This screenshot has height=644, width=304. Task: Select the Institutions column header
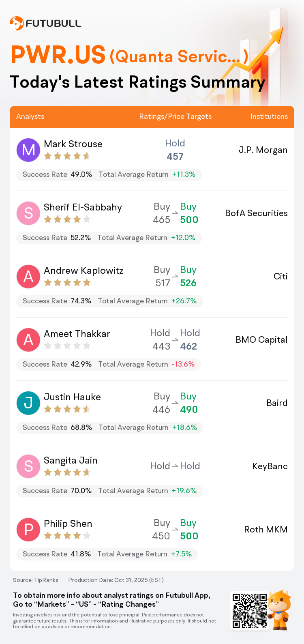coord(269,116)
